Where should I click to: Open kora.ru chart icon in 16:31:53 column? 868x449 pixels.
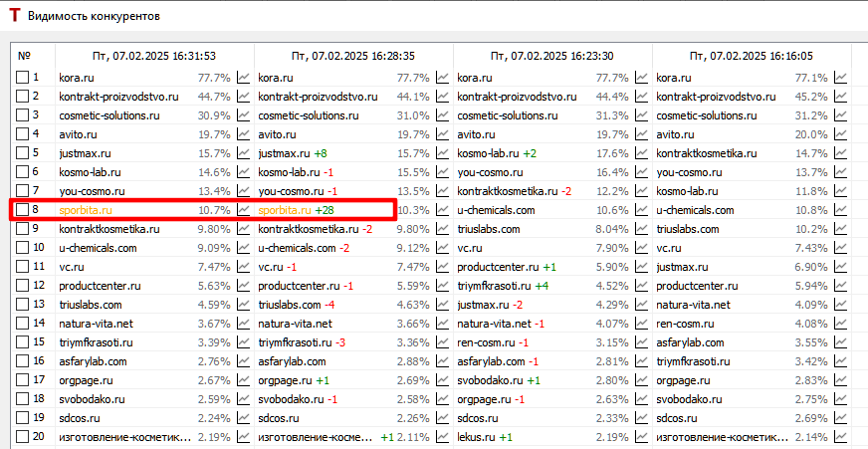tap(244, 78)
